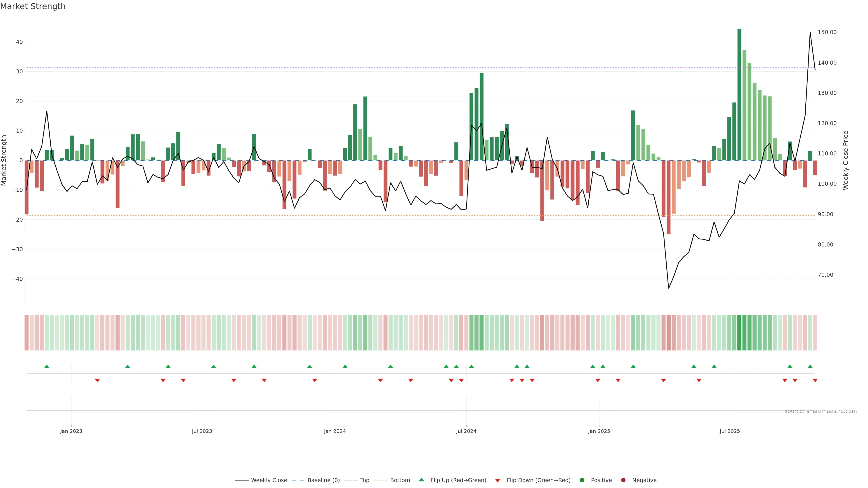Click the Jan 2024 x-axis label
The width and height of the screenshot is (868, 488).
click(x=335, y=431)
